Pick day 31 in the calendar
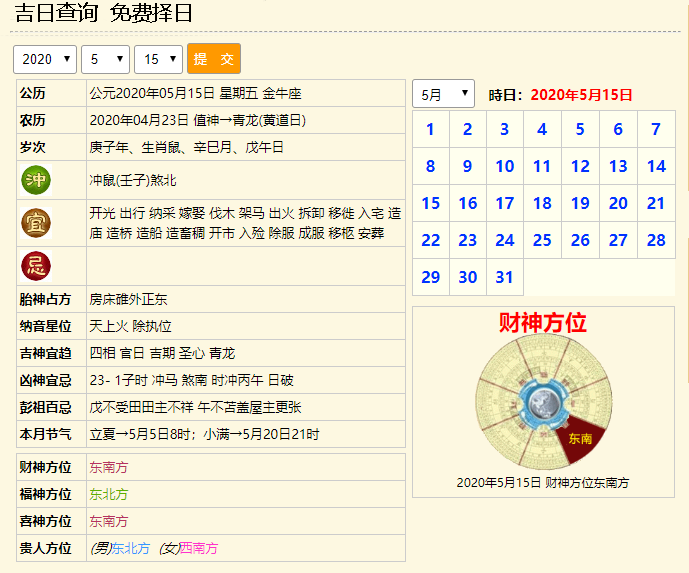Viewport: 689px width, 573px height. (x=505, y=277)
